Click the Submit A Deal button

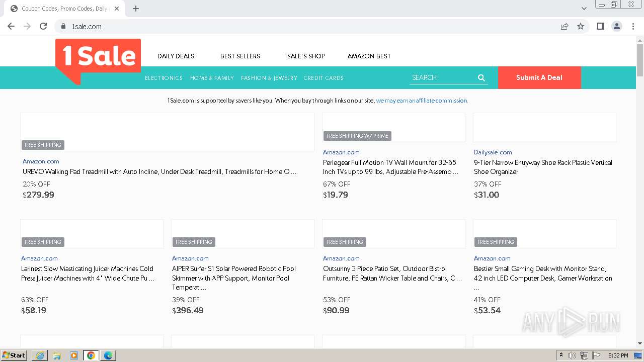pyautogui.click(x=539, y=77)
